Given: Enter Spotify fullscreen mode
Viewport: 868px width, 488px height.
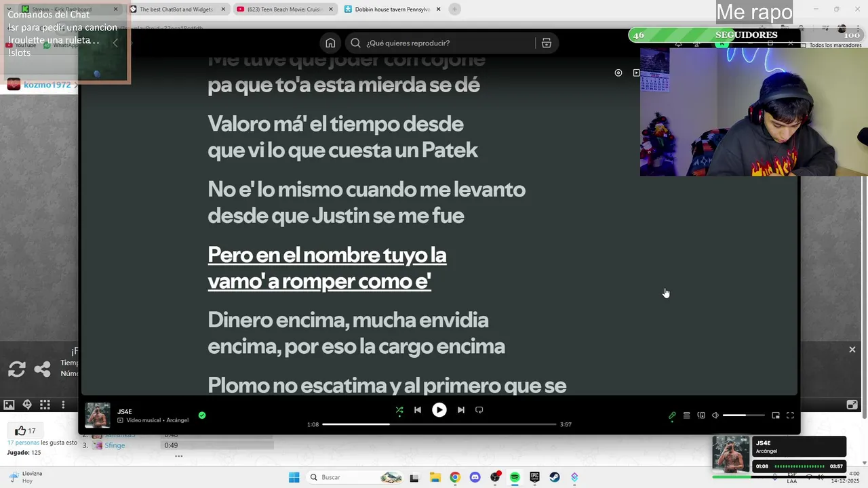Looking at the screenshot, I should [x=790, y=415].
